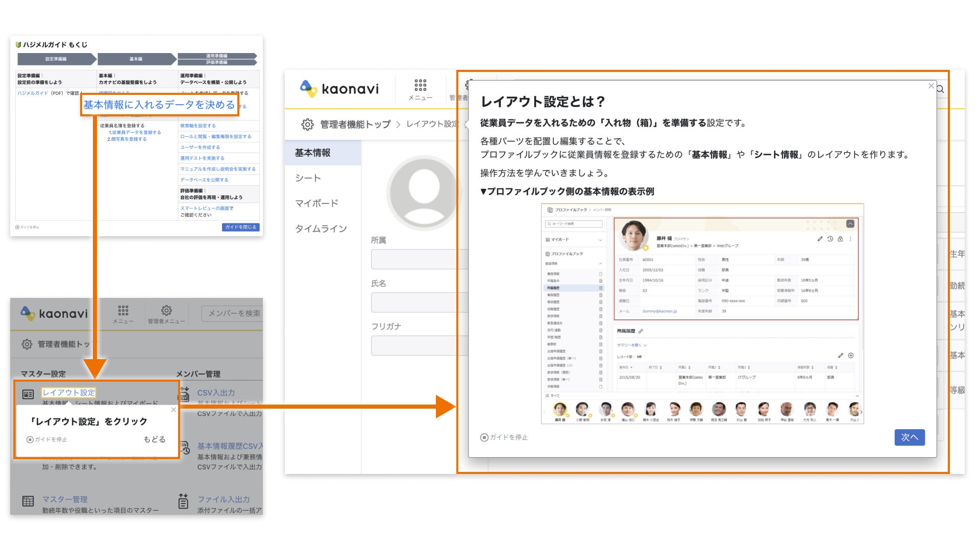Click the マスター管理 table icon
980x551 pixels.
pyautogui.click(x=28, y=501)
